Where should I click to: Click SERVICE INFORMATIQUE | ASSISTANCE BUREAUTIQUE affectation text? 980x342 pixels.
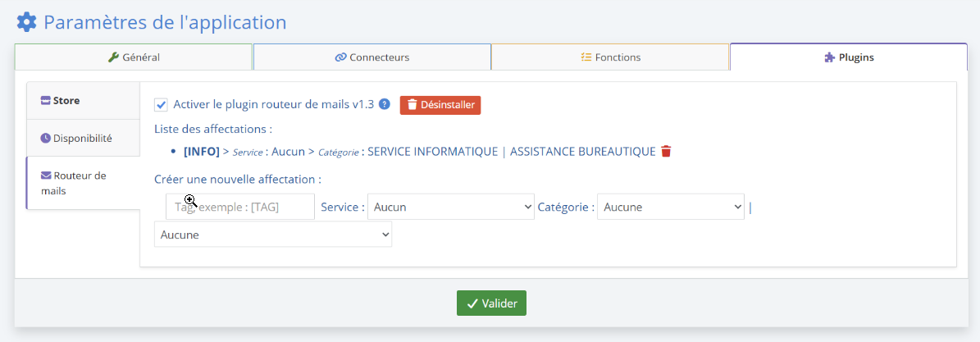pos(511,152)
